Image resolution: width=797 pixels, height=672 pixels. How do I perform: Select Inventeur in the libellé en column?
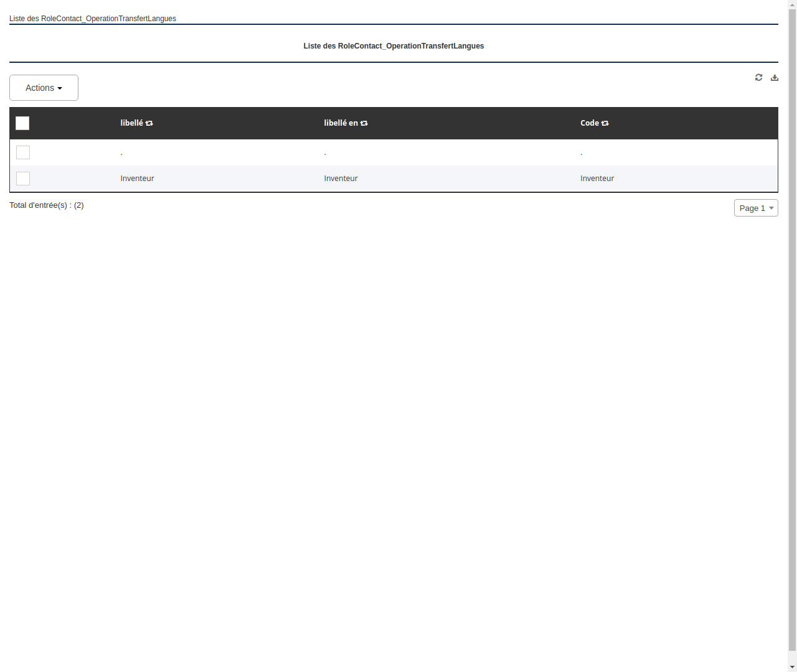[341, 179]
